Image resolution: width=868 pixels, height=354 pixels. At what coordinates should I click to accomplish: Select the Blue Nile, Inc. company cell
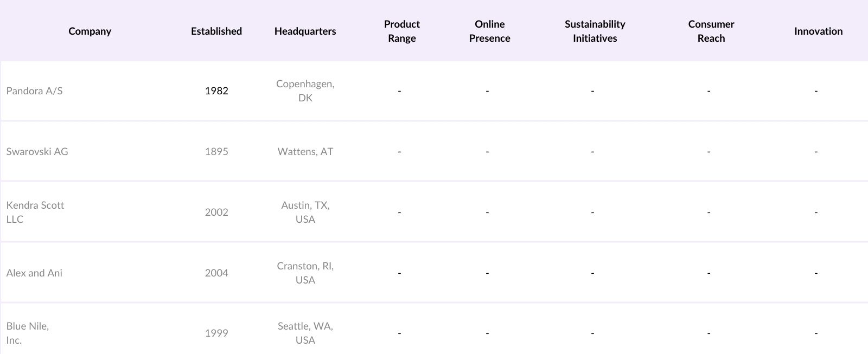28,333
